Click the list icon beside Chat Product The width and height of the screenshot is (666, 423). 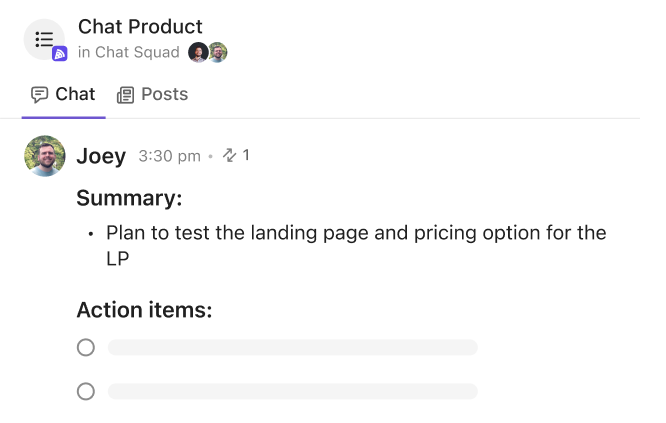[44, 39]
